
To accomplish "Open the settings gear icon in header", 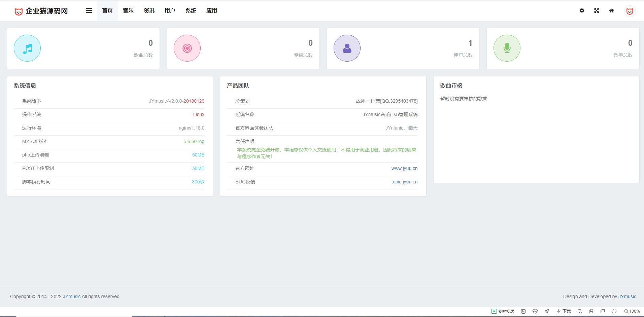I will (x=582, y=11).
